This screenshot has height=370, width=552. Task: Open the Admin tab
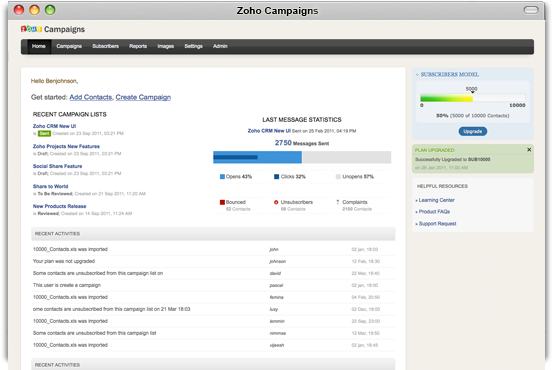(x=220, y=46)
